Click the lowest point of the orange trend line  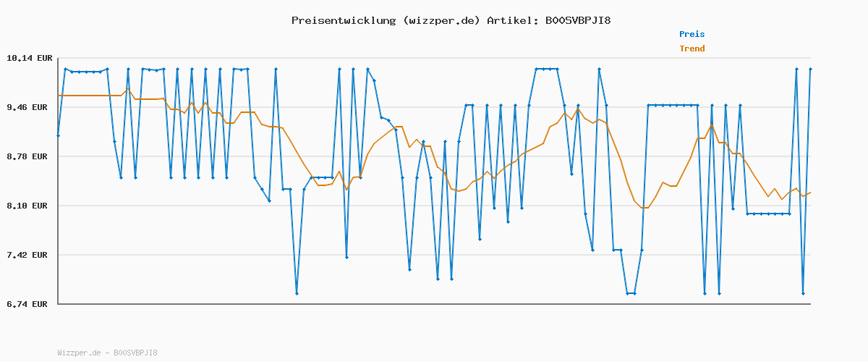[x=644, y=208]
